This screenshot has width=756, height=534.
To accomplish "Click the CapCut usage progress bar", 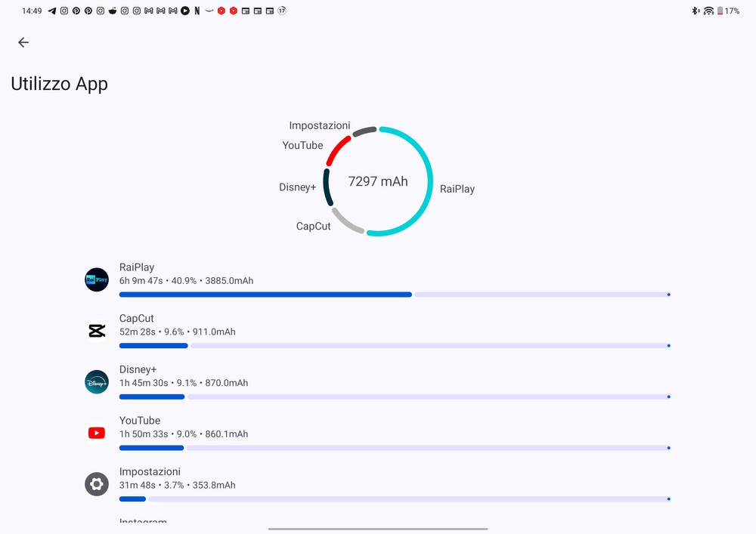I will click(x=395, y=345).
